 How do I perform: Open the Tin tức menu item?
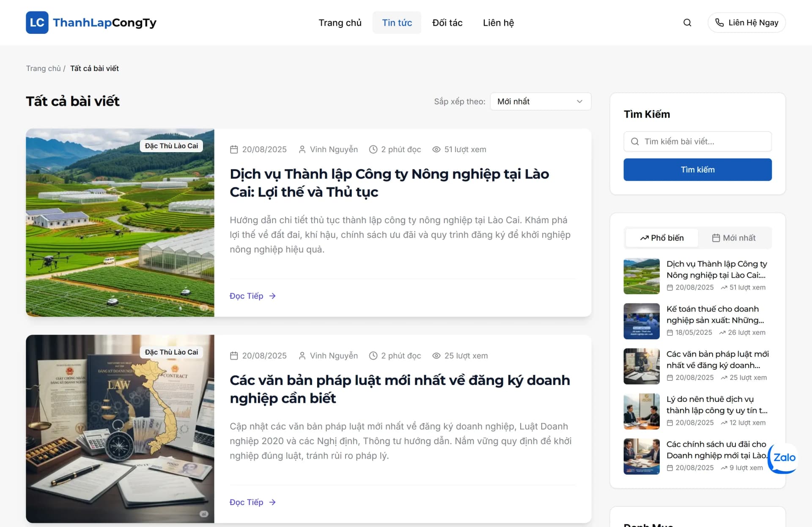[x=397, y=22]
